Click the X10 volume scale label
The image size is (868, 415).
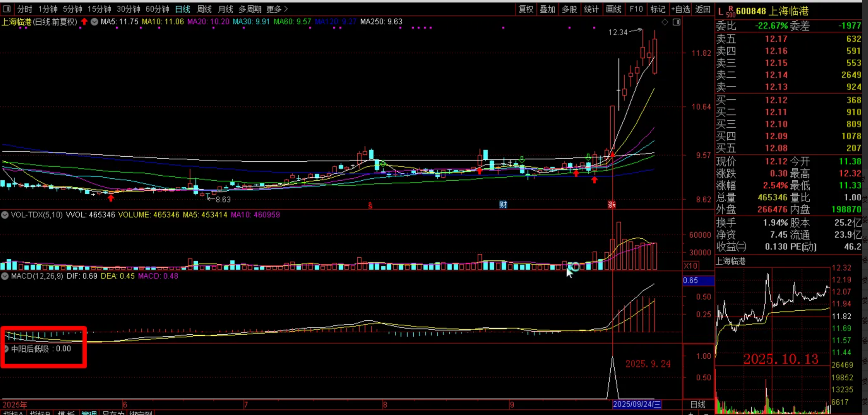point(691,265)
